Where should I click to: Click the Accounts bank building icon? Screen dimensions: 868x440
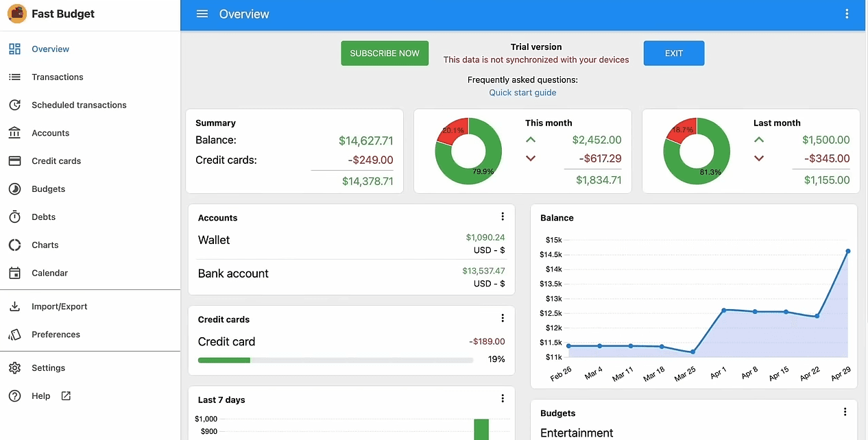[x=14, y=133]
